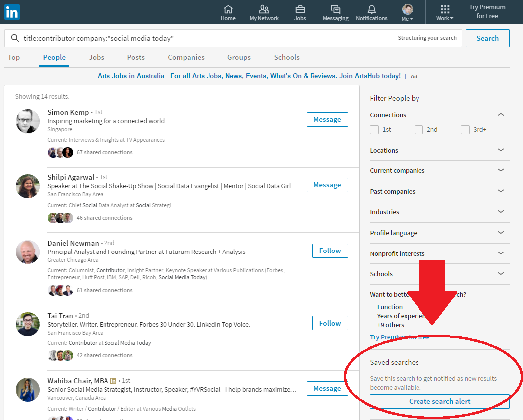
Task: Message Simon Kemp
Action: [327, 120]
